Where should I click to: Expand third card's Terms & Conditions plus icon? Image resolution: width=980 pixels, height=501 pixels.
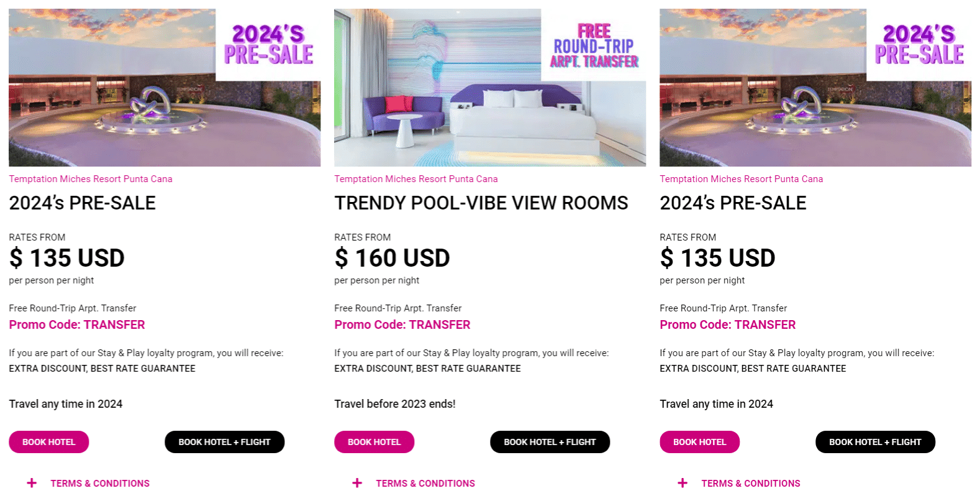[683, 483]
